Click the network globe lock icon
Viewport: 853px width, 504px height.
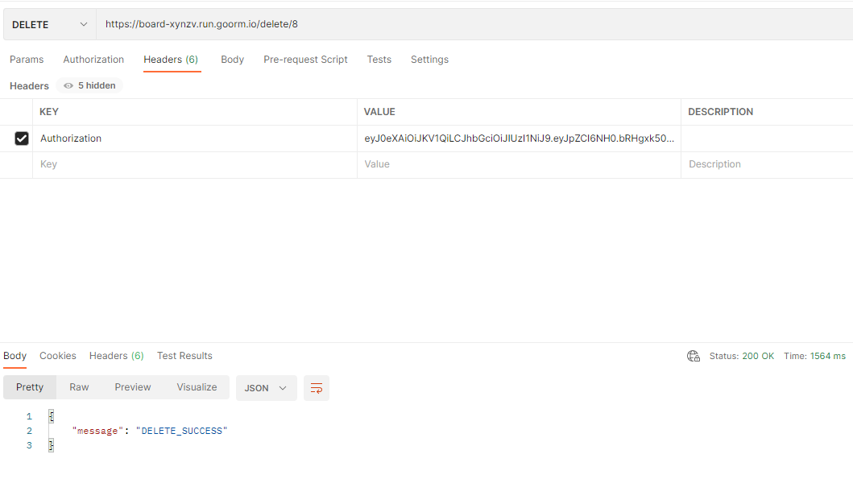point(693,356)
